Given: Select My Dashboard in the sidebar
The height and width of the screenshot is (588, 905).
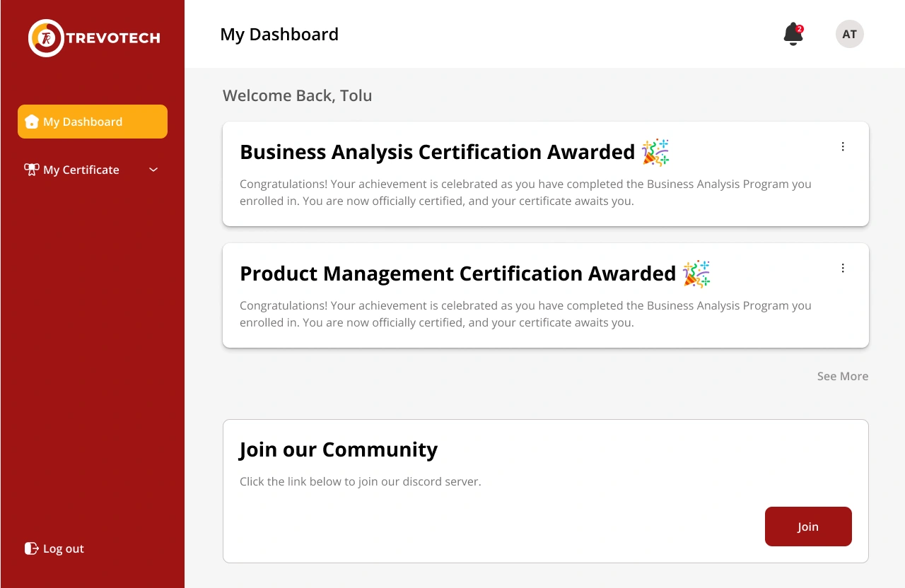Looking at the screenshot, I should [x=93, y=122].
